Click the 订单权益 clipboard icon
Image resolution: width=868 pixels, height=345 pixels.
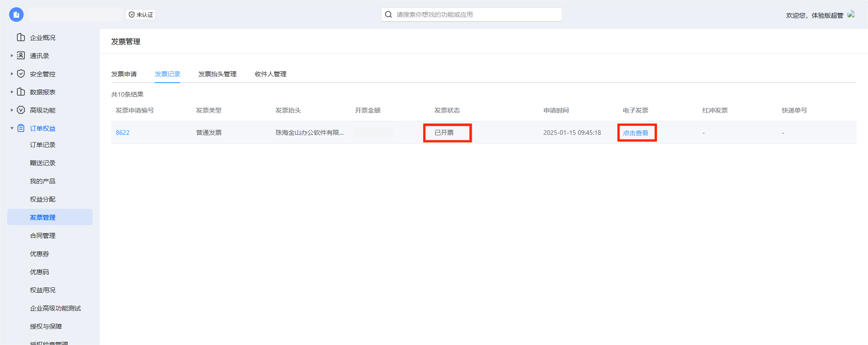21,128
